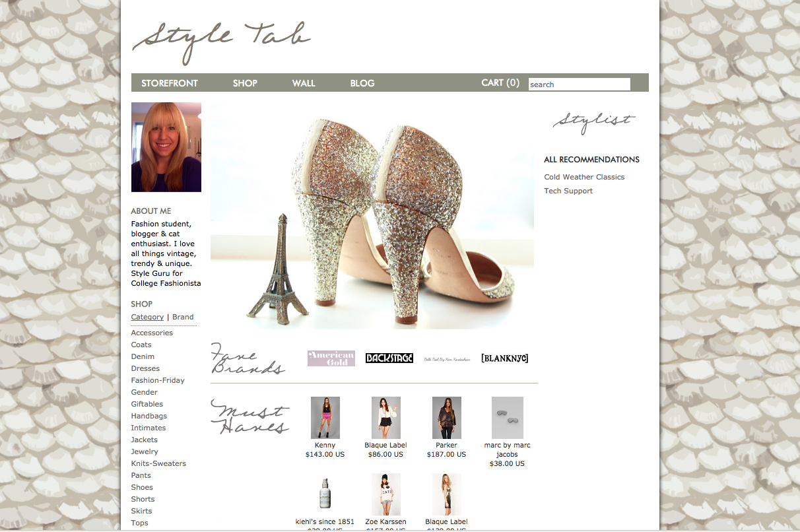
Task: Open Cold Weather Classics recommendation
Action: 584,177
